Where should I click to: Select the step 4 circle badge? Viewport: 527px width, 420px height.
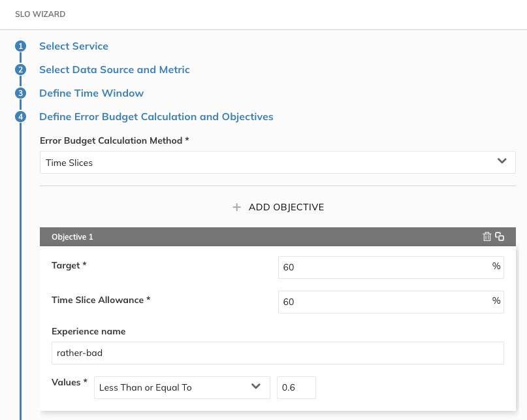tap(20, 117)
